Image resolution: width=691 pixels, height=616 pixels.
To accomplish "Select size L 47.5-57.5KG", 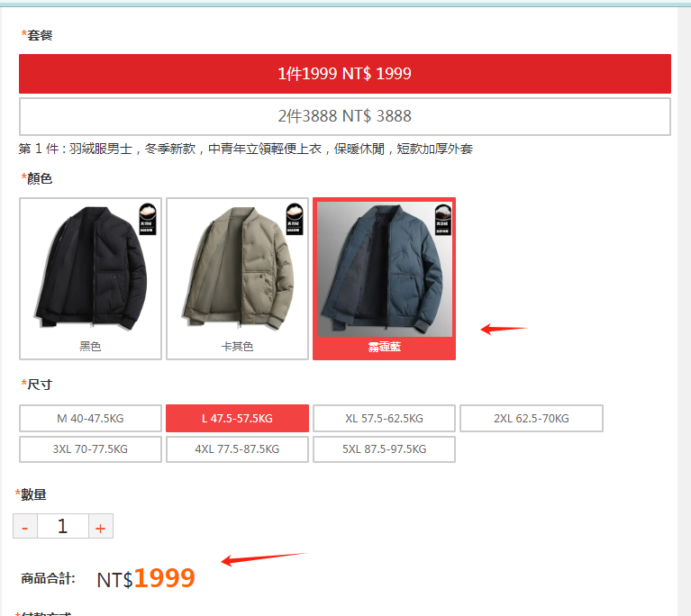I will pos(237,418).
